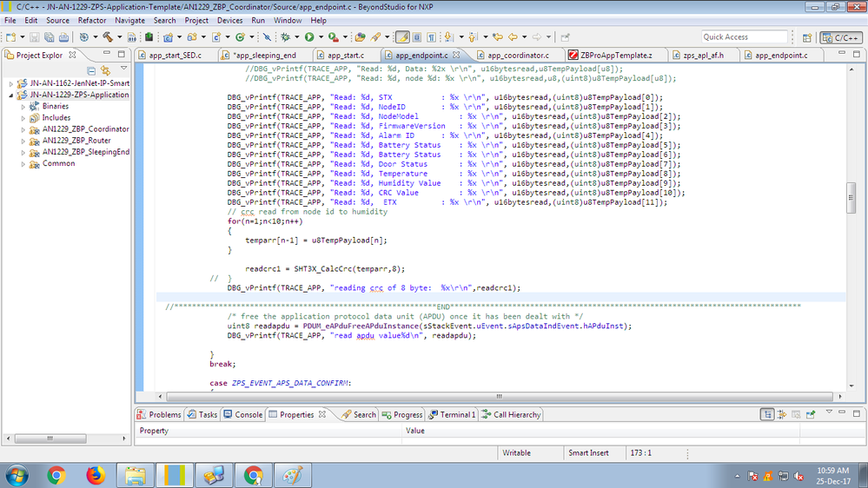Viewport: 868px width, 488px height.
Task: Click the New file wizard icon
Action: pyautogui.click(x=11, y=37)
